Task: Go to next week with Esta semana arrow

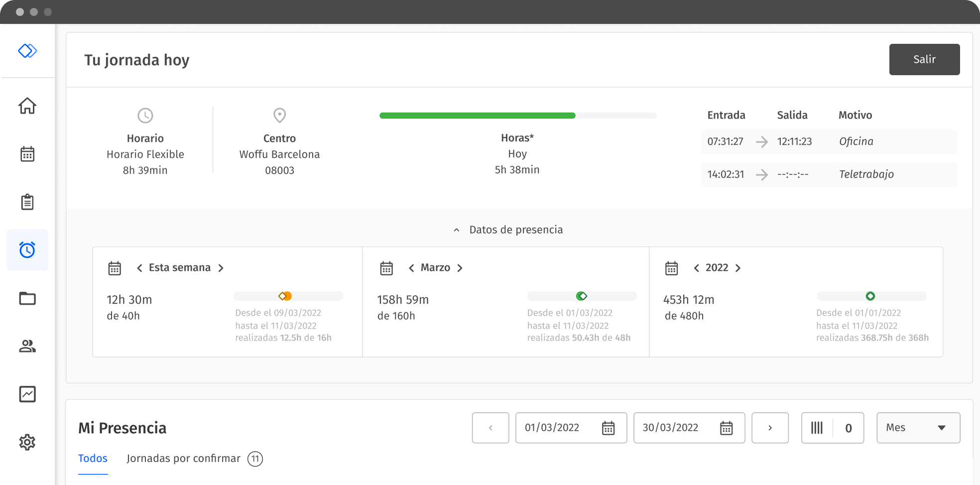Action: [x=221, y=267]
